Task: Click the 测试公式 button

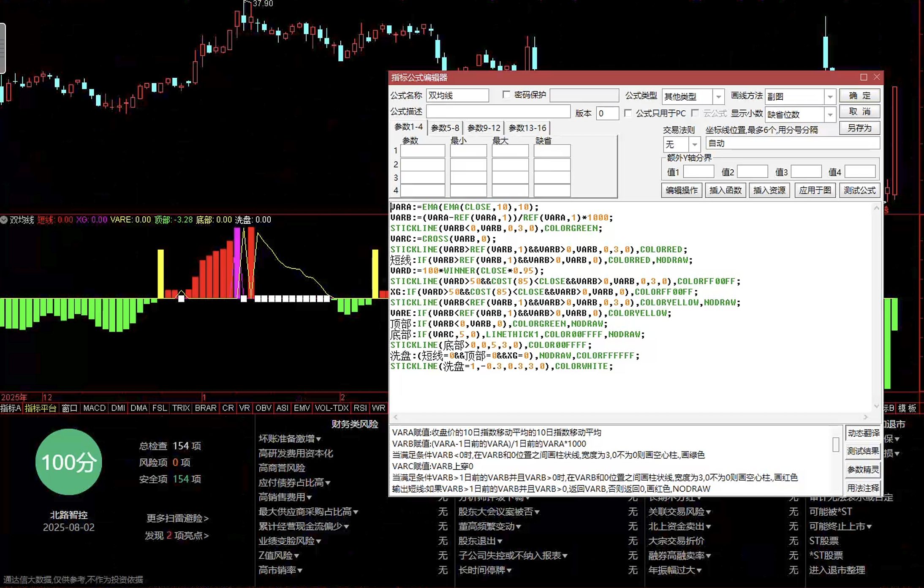Action: tap(859, 191)
